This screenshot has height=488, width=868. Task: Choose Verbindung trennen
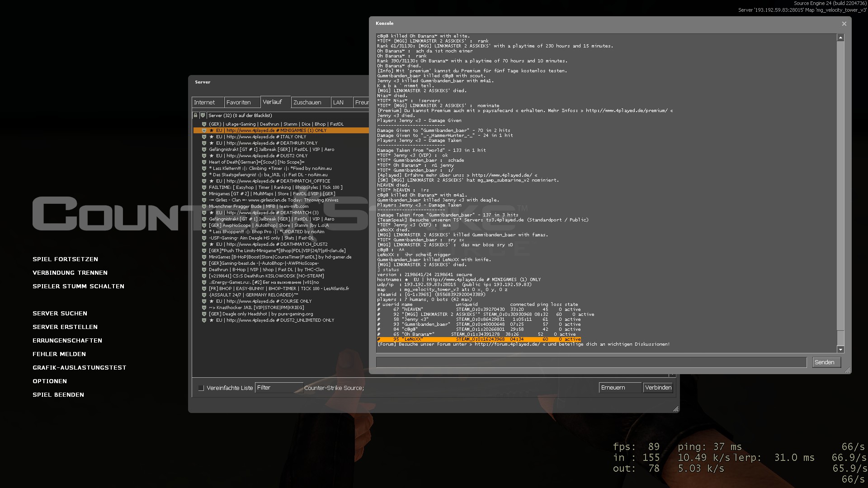click(70, 273)
